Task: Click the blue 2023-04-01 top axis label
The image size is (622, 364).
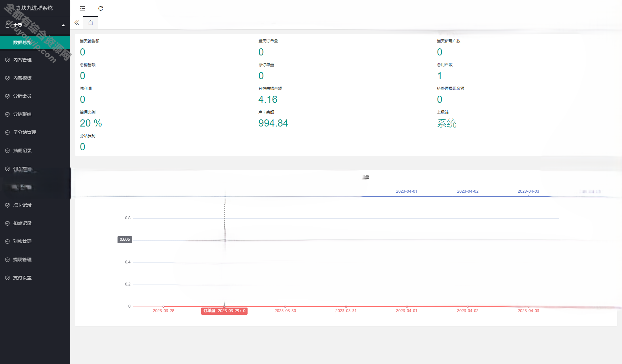Action: coord(407,191)
